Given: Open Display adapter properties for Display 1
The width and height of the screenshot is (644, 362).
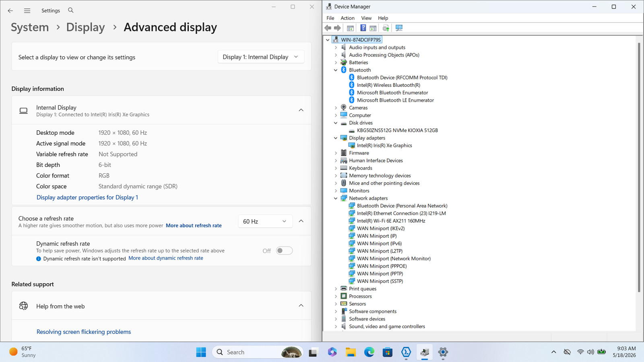Looking at the screenshot, I should click(x=87, y=197).
